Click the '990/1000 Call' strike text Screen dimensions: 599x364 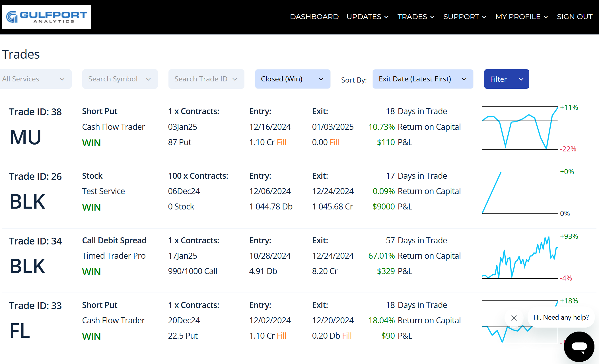193,271
